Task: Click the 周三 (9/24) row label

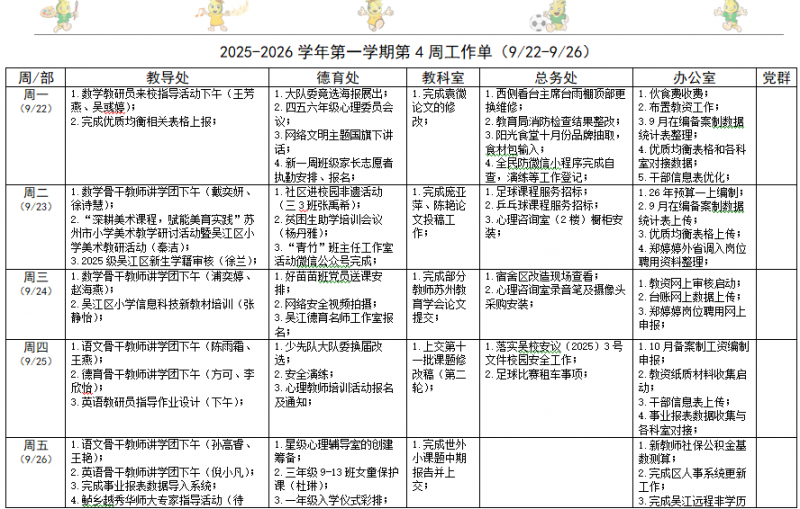Action: pyautogui.click(x=37, y=283)
